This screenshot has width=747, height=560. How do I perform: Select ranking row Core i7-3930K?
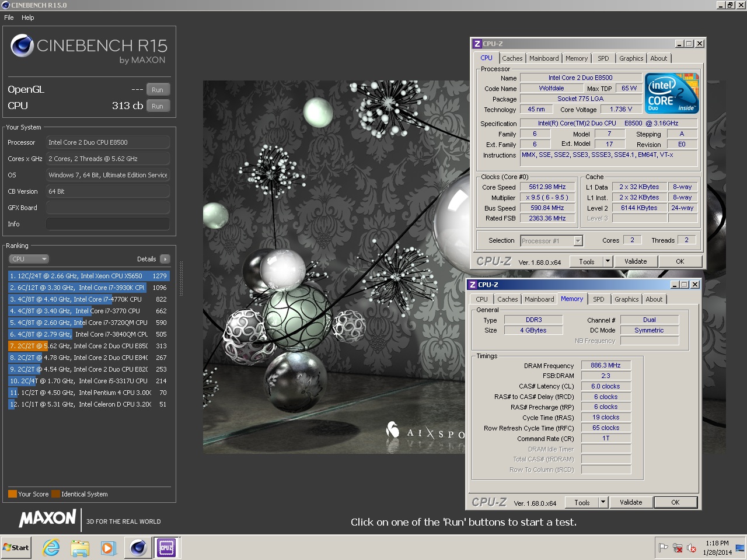tap(89, 288)
